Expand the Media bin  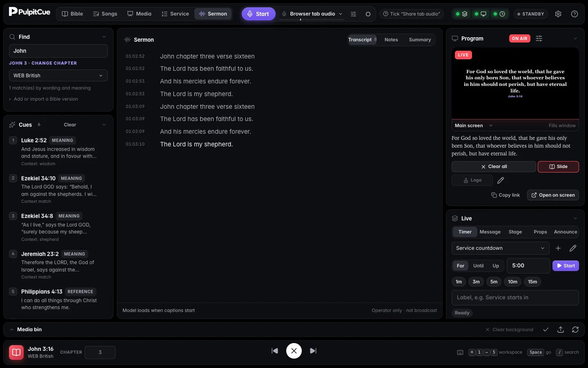[12, 330]
